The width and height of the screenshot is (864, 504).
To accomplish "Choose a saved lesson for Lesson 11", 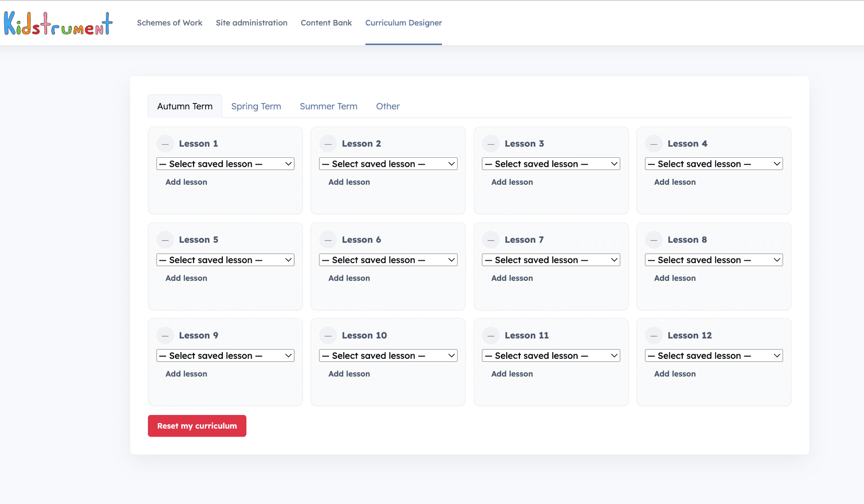I will coord(551,356).
